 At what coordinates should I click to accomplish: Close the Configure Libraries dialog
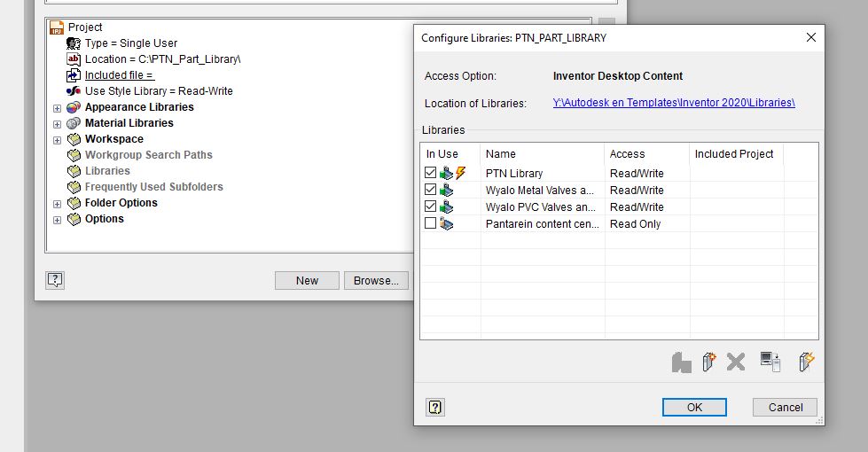pyautogui.click(x=811, y=37)
